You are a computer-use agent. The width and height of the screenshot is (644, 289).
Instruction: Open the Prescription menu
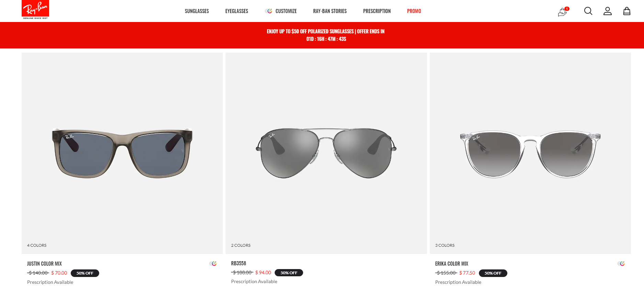click(377, 11)
